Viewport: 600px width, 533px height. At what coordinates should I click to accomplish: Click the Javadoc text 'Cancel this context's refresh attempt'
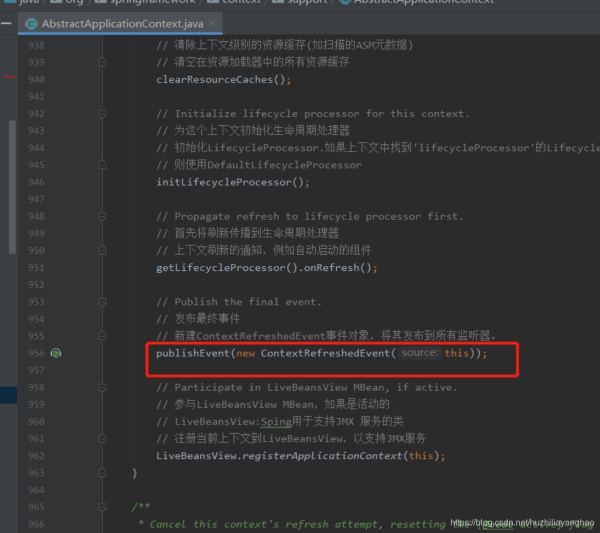pyautogui.click(x=263, y=524)
